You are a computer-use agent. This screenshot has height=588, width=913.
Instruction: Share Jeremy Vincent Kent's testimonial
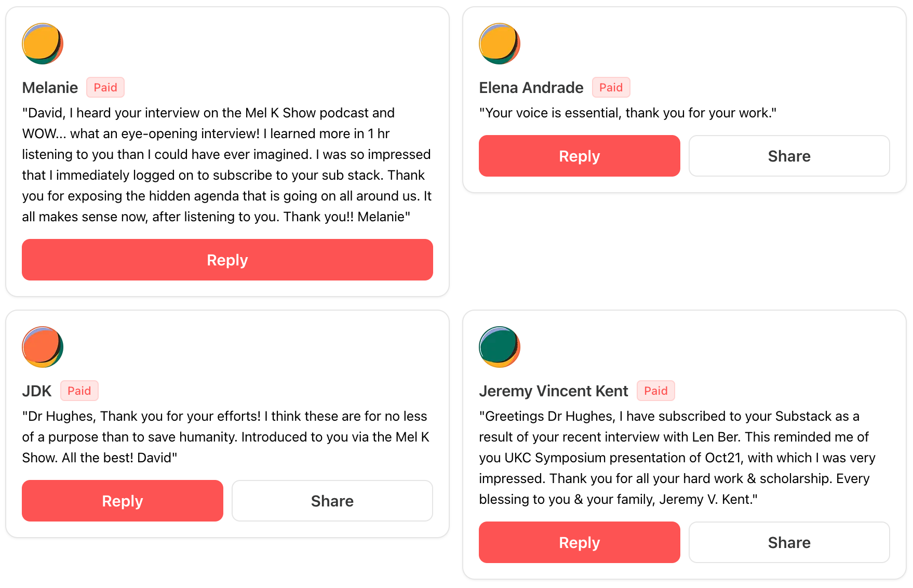click(x=789, y=542)
